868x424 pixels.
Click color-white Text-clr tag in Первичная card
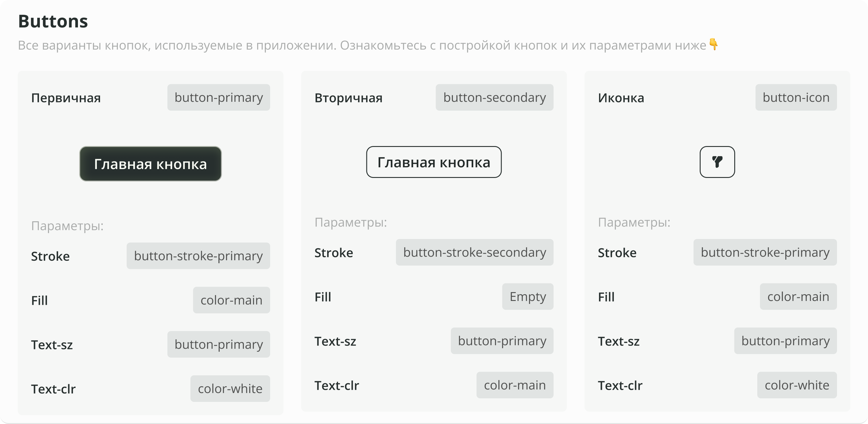(x=230, y=389)
